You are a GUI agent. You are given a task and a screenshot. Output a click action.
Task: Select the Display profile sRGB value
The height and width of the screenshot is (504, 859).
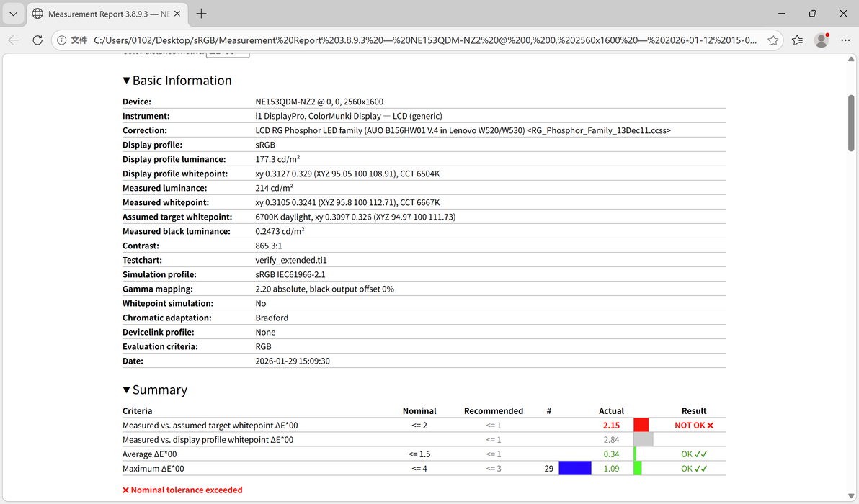point(265,145)
